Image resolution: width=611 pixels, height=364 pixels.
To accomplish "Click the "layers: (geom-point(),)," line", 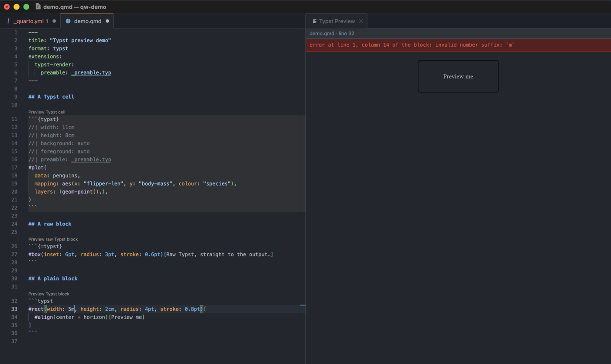I will [x=71, y=192].
